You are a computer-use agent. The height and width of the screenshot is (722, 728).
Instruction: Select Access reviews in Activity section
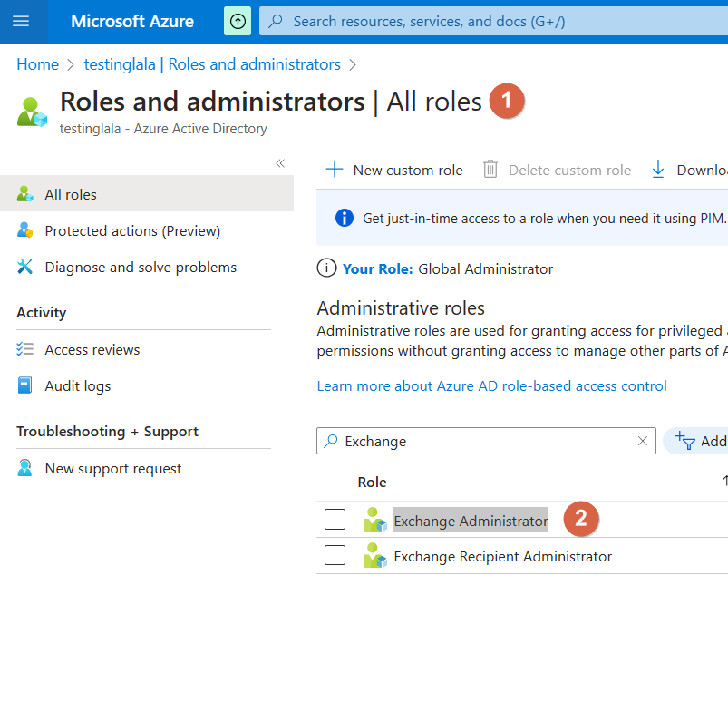point(92,349)
